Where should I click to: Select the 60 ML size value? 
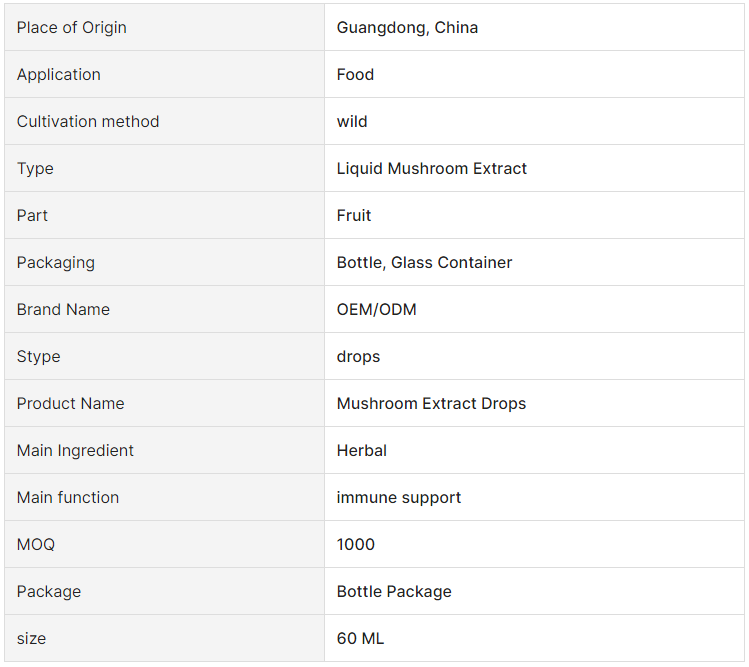(x=360, y=638)
